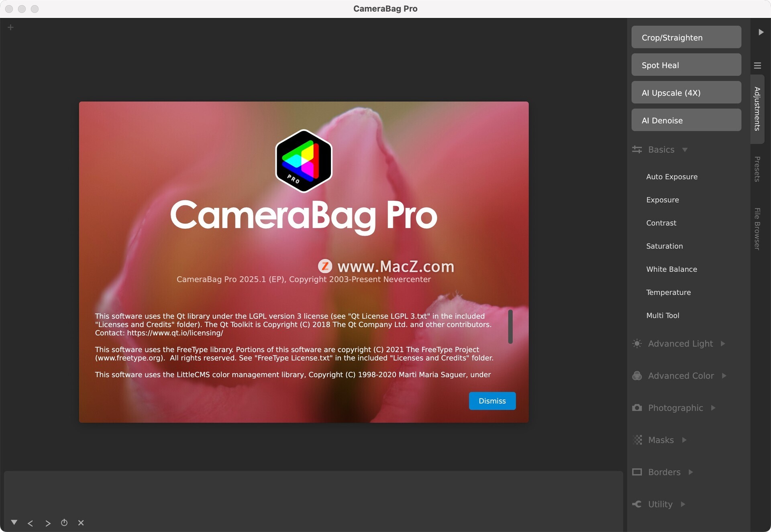Viewport: 771px width, 532px height.
Task: Click the license text scrollbar handle
Action: (x=510, y=326)
